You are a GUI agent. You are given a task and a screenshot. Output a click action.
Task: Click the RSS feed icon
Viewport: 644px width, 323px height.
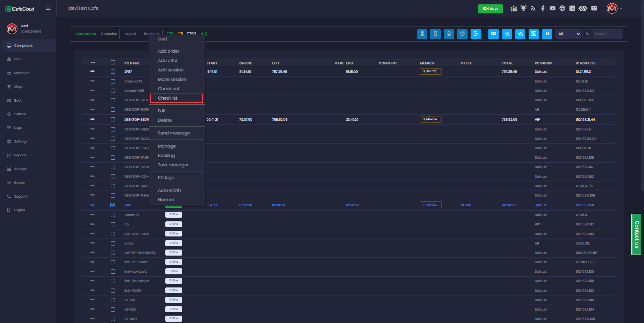coord(533,8)
